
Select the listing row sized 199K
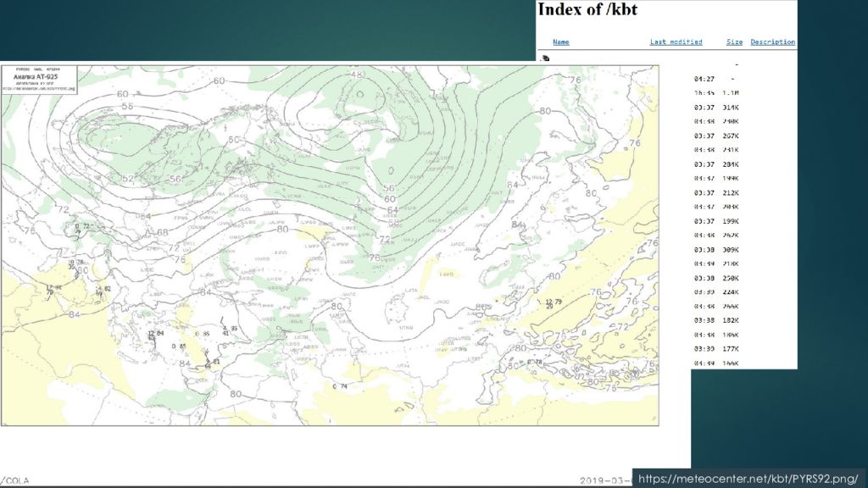coord(716,221)
